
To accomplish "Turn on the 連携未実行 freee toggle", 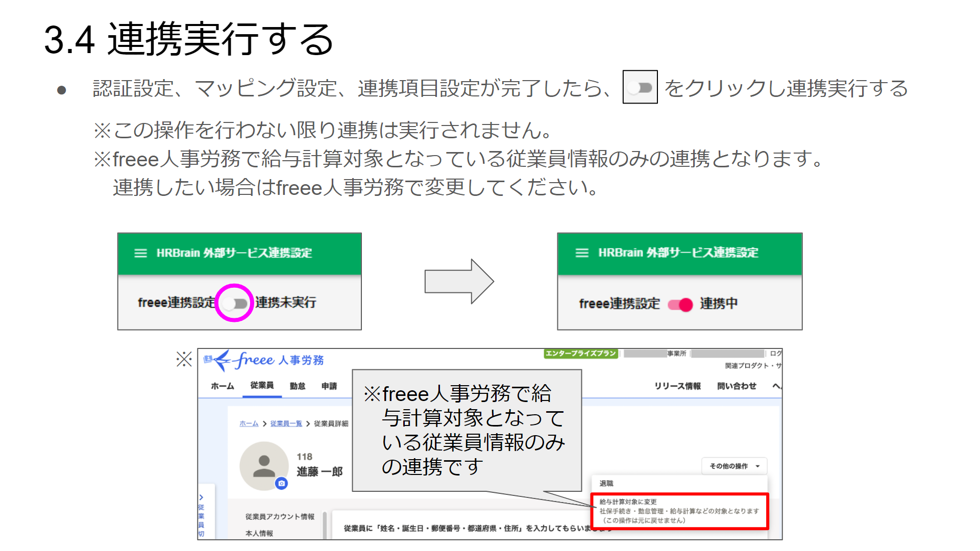I will coord(235,304).
